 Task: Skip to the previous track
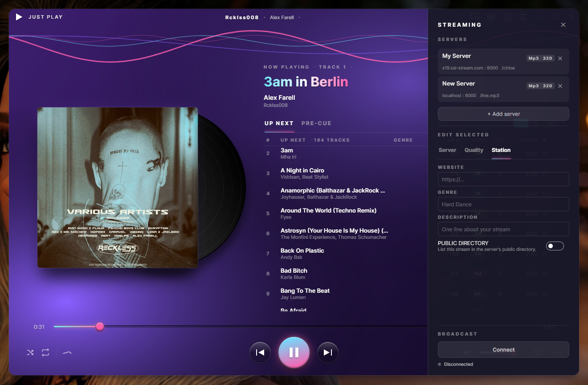click(x=260, y=352)
